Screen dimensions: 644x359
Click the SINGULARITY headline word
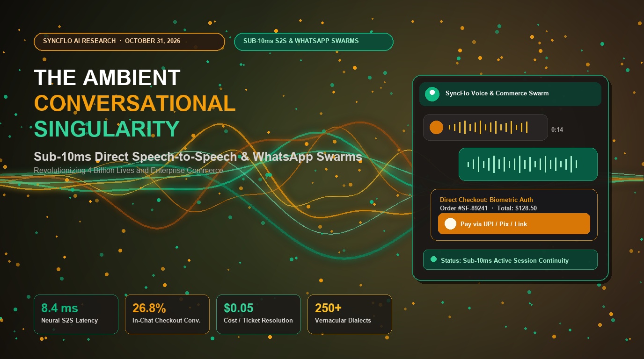click(x=107, y=129)
